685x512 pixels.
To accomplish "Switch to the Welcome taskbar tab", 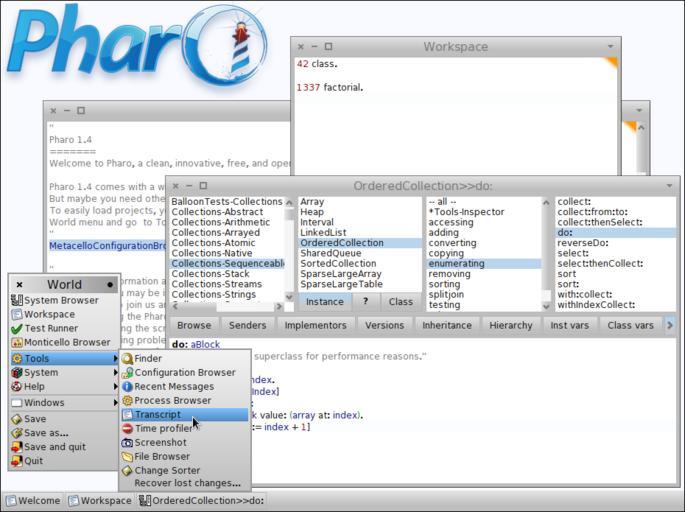I will pos(33,501).
